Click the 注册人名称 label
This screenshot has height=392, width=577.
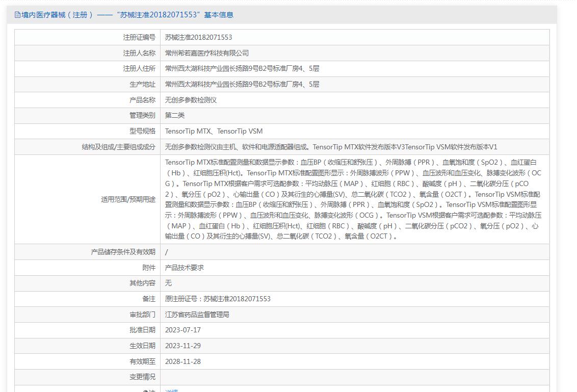pos(139,53)
